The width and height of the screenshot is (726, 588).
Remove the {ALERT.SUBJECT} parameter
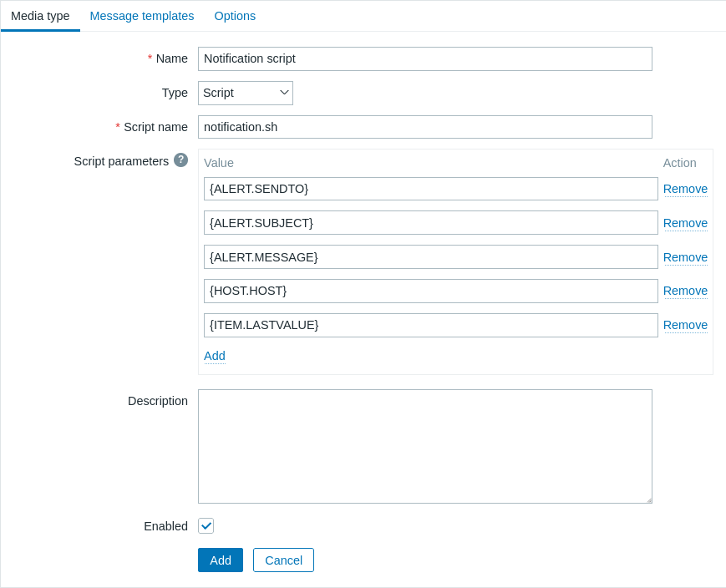click(x=685, y=223)
